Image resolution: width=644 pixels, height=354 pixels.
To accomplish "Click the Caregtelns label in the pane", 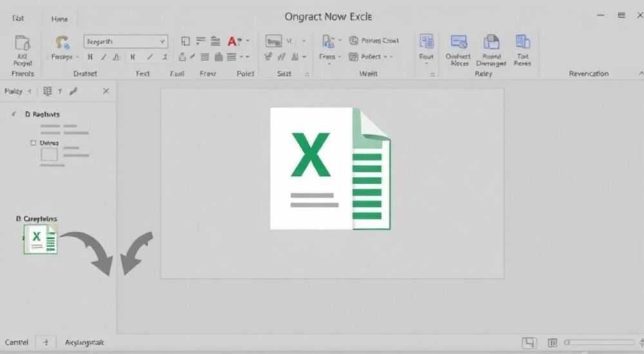I will (40, 219).
